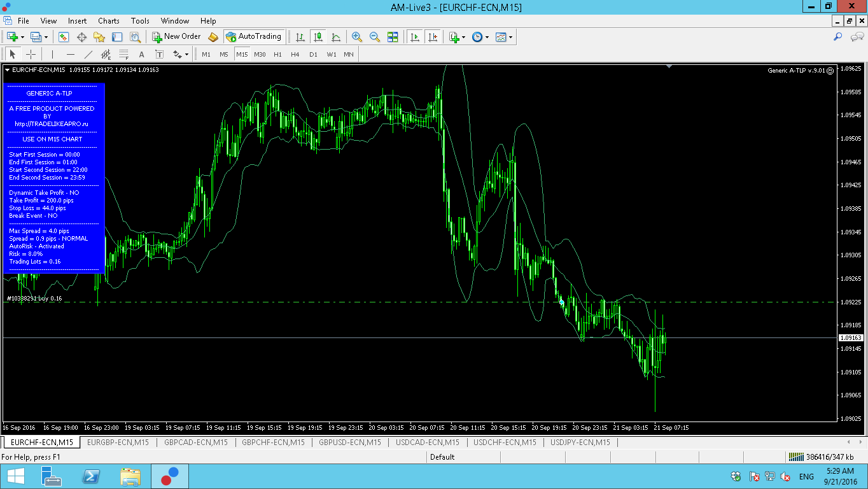This screenshot has width=868, height=489.
Task: Open the Strategy Tester magnifier icon
Action: 135,37
